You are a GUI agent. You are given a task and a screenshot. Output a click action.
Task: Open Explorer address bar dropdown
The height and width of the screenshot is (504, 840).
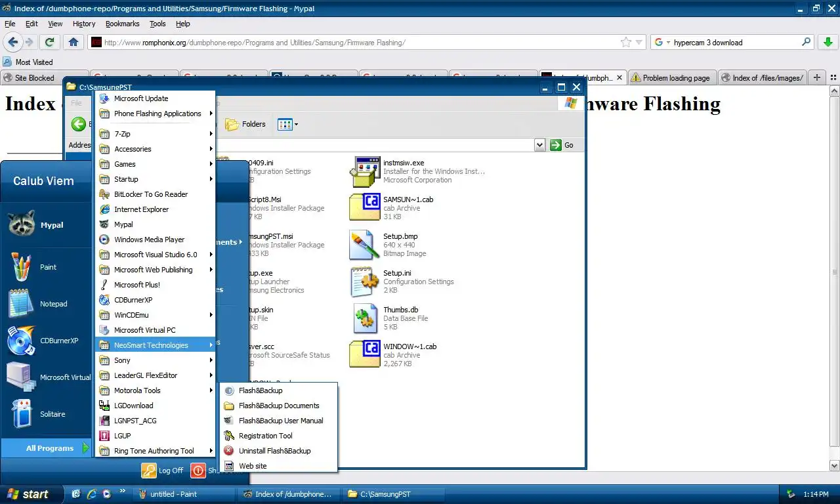(x=539, y=145)
